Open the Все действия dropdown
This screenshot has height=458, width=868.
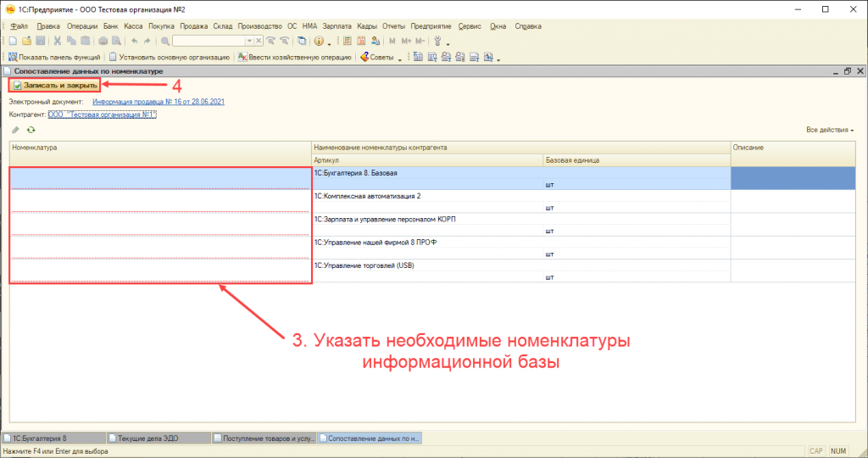830,130
